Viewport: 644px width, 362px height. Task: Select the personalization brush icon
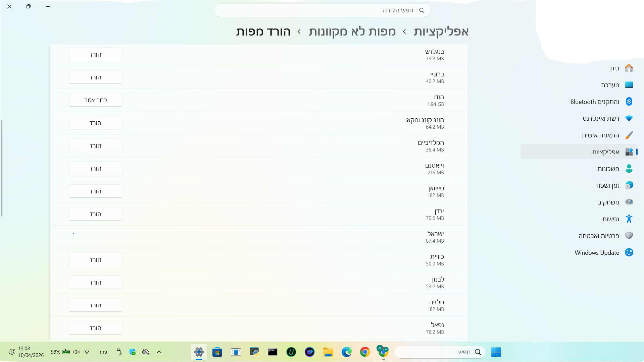[x=629, y=135]
